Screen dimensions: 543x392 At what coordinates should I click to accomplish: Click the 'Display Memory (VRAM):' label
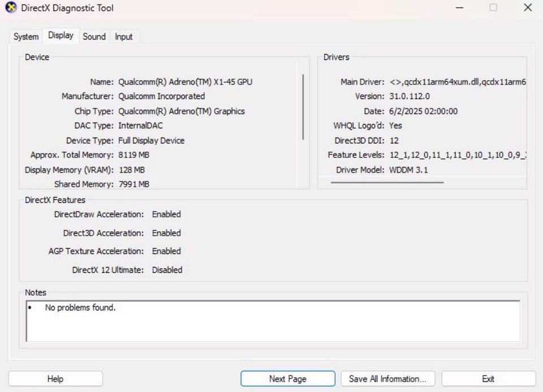point(69,170)
